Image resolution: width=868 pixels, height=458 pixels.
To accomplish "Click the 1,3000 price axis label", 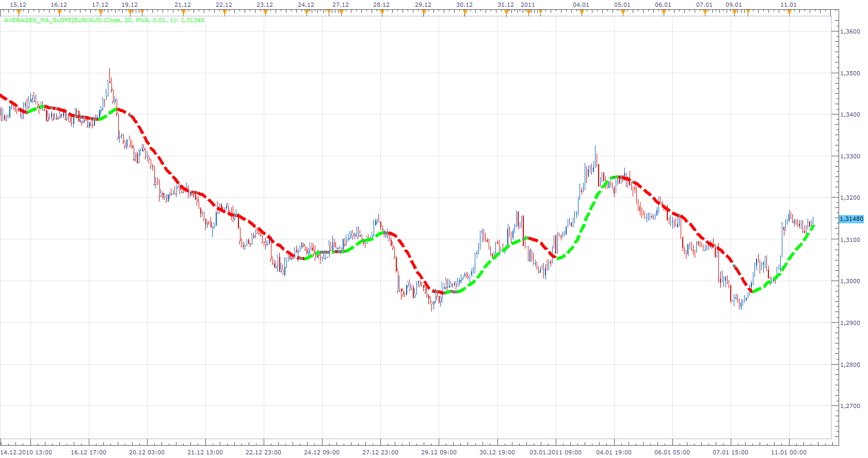I will coord(850,281).
